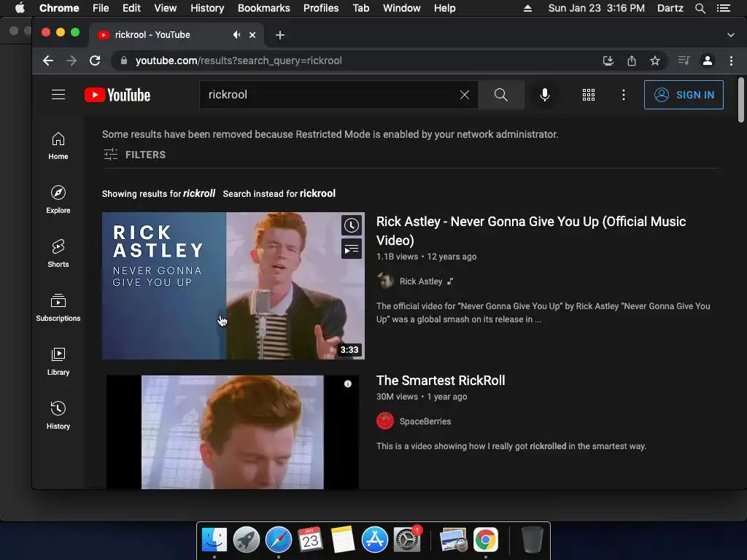Open Safari from the Dock

(278, 540)
